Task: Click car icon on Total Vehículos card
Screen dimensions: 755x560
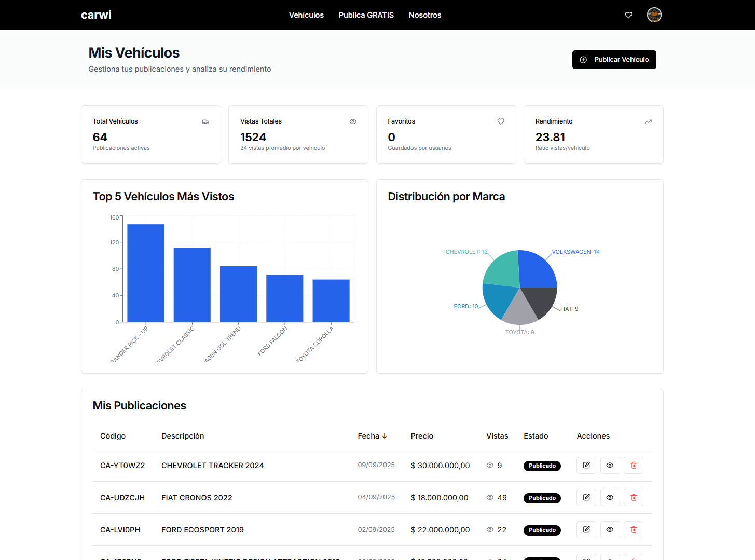Action: 205,121
